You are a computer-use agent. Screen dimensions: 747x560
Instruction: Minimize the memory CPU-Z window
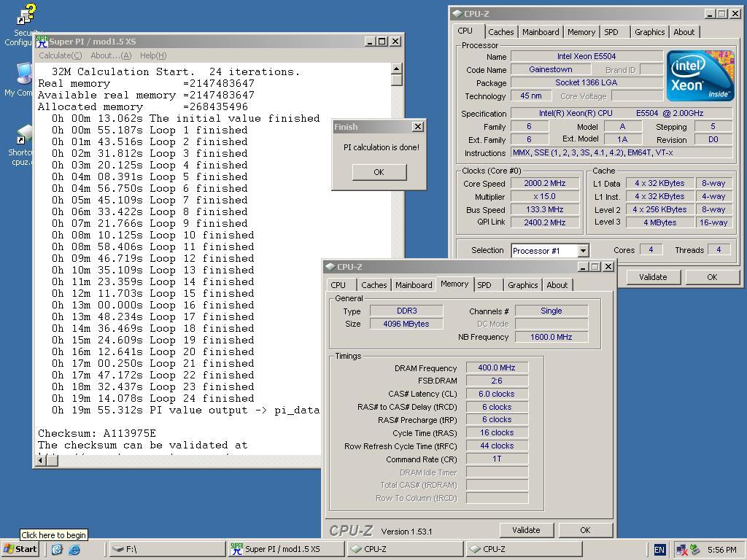click(583, 267)
